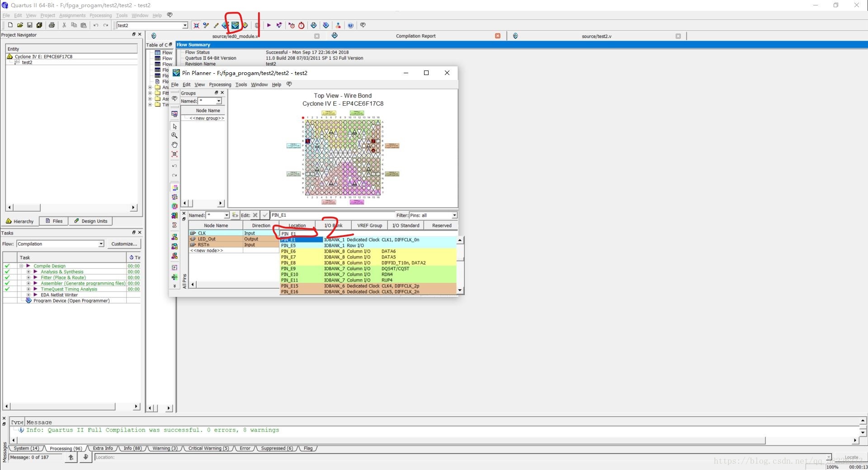Viewport: 868px width, 470px height.
Task: Select Cyclone IV E: EP4CE6F17C8 entity
Action: [x=43, y=56]
